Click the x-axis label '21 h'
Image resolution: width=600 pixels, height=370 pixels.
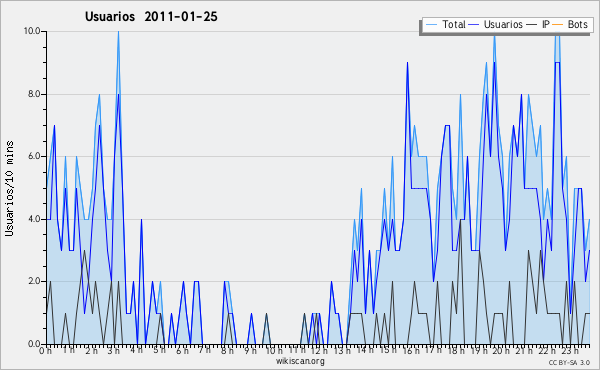(523, 350)
